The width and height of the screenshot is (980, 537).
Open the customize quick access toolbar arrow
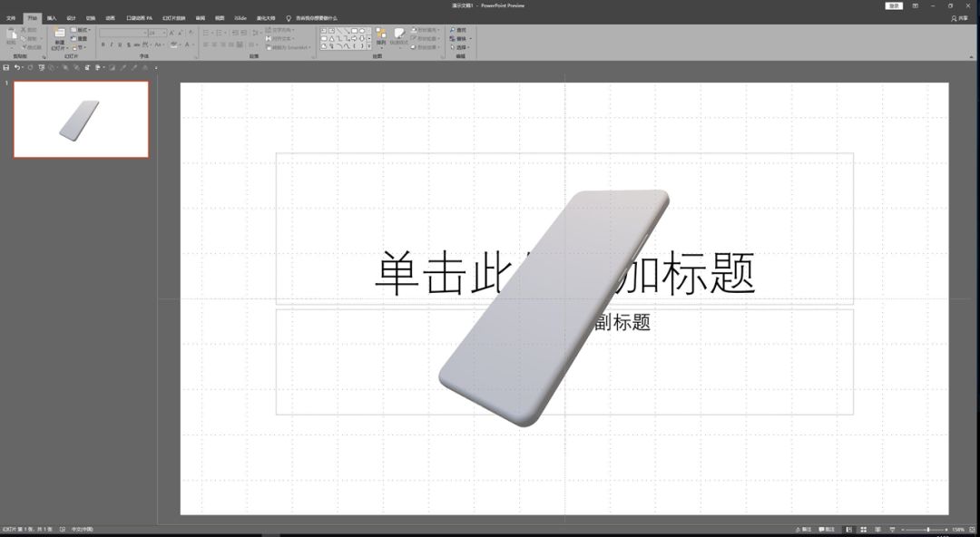156,67
